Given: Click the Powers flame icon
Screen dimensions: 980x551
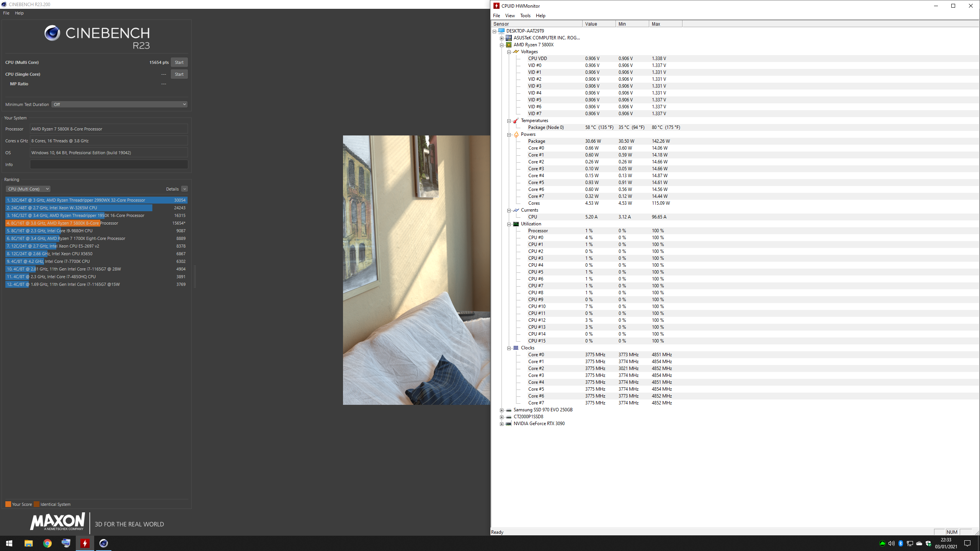Looking at the screenshot, I should (516, 134).
